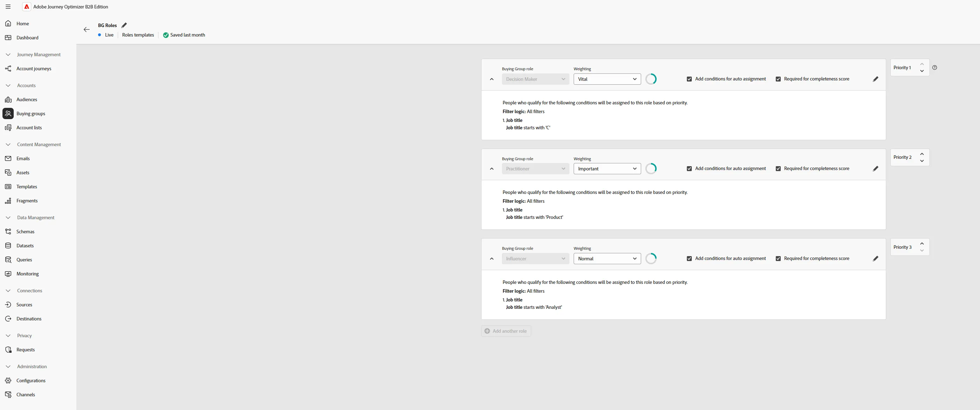Collapse the Influencer role card

click(x=491, y=259)
